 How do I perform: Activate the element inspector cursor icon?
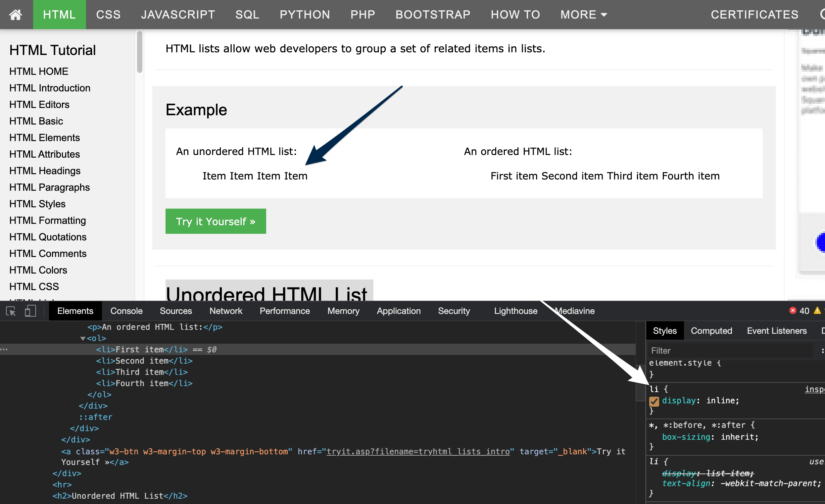coord(11,311)
